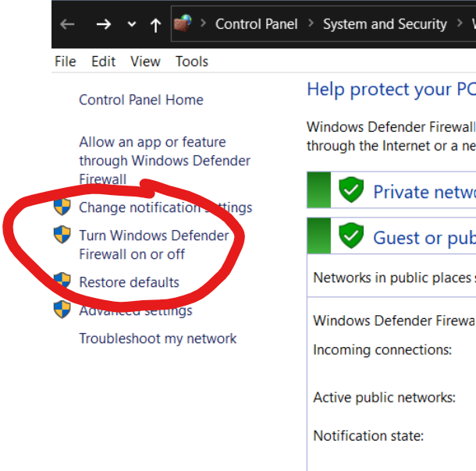Open the Tools menu

pyautogui.click(x=192, y=62)
